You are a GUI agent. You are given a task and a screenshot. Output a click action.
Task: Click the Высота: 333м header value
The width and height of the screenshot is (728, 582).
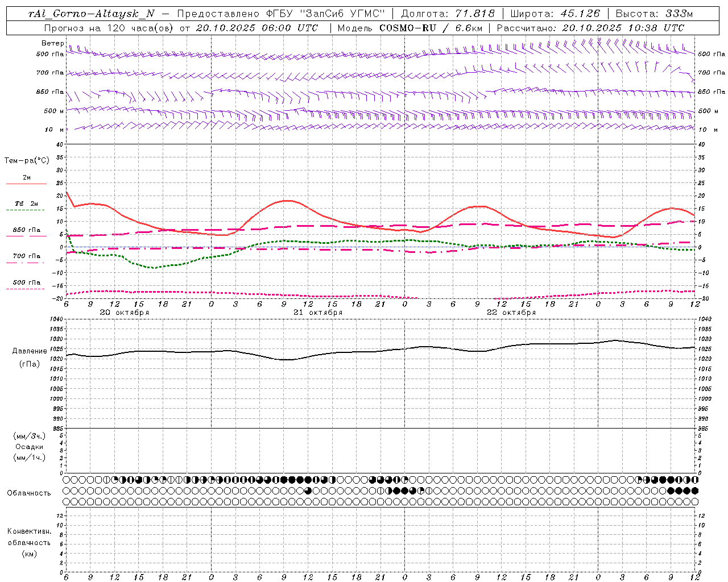pos(655,14)
